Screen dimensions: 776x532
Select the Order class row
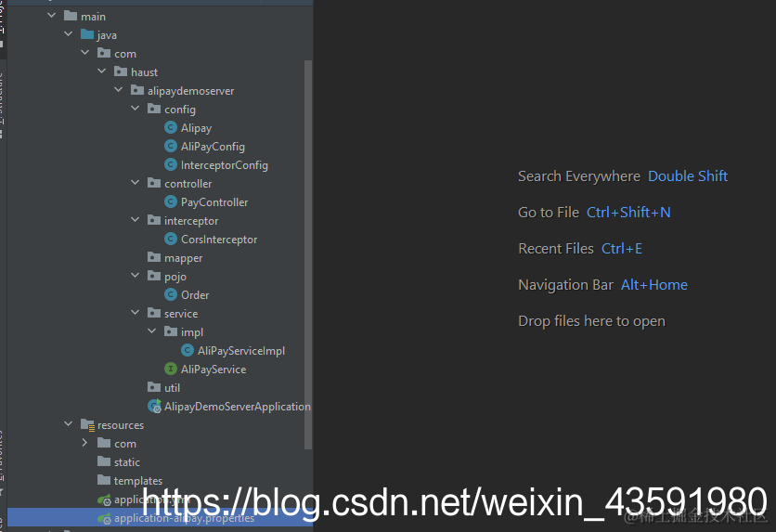coord(195,295)
